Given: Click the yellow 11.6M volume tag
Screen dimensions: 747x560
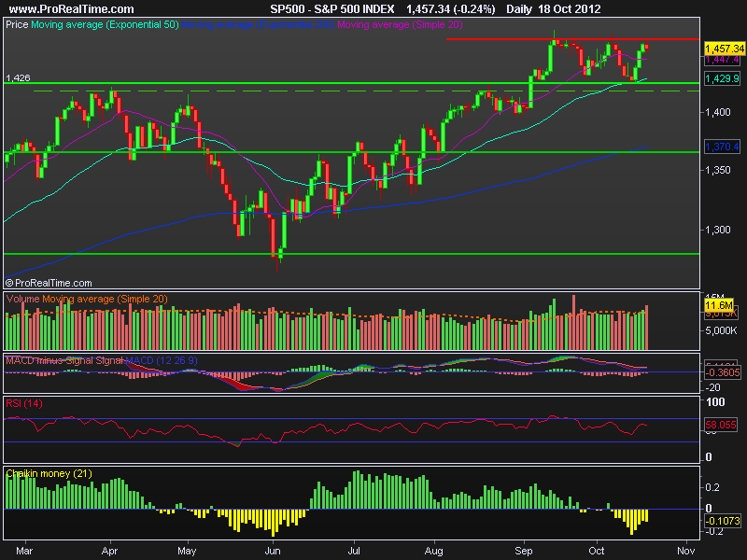Looking at the screenshot, I should 718,305.
